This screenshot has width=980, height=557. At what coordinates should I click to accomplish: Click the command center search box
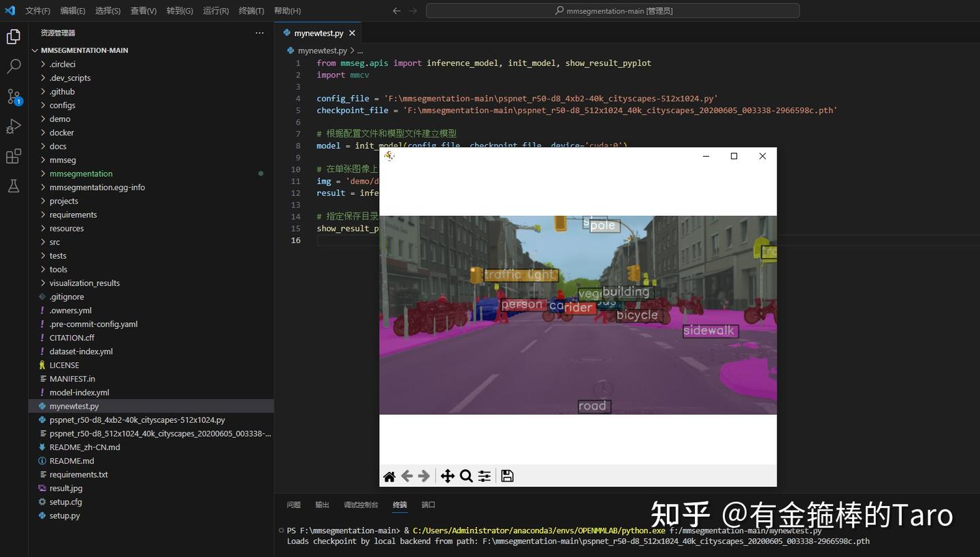point(612,11)
